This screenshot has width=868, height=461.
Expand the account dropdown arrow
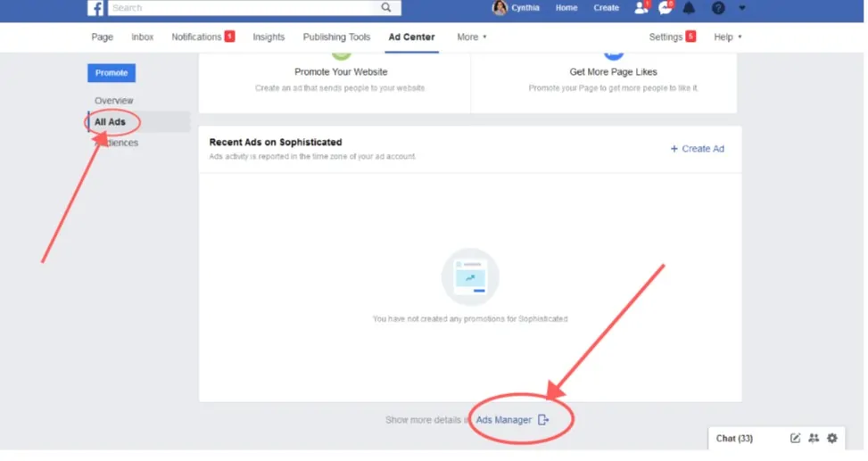pyautogui.click(x=742, y=8)
